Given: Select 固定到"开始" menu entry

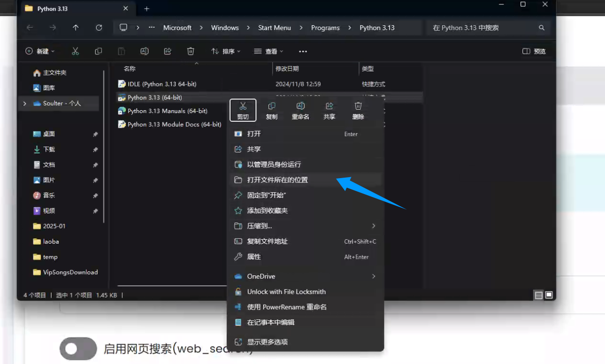Looking at the screenshot, I should click(305, 195).
